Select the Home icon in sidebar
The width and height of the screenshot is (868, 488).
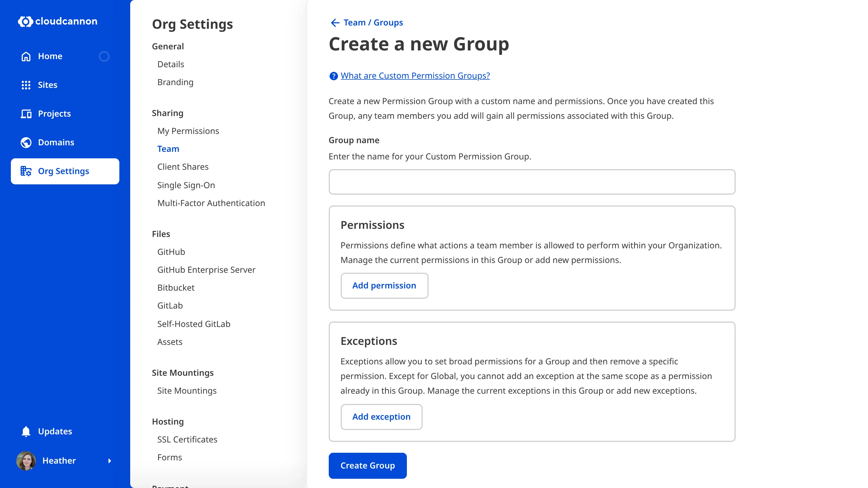26,56
